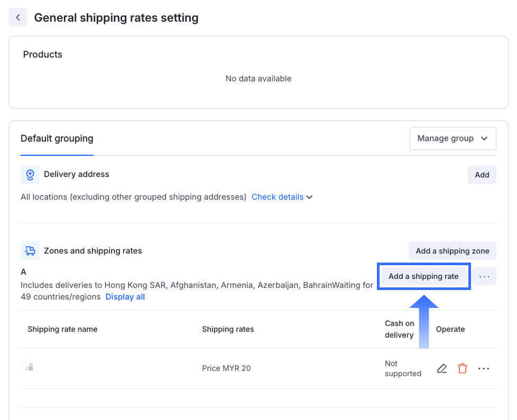The image size is (517, 420).
Task: Click the back arrow beside the page title
Action: tap(17, 17)
